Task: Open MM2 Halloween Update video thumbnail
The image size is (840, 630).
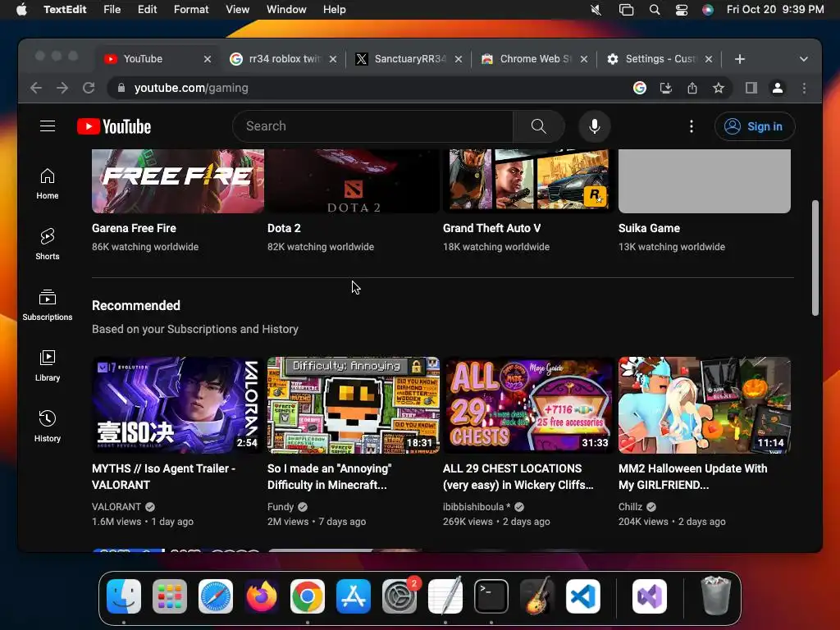Action: click(x=705, y=405)
